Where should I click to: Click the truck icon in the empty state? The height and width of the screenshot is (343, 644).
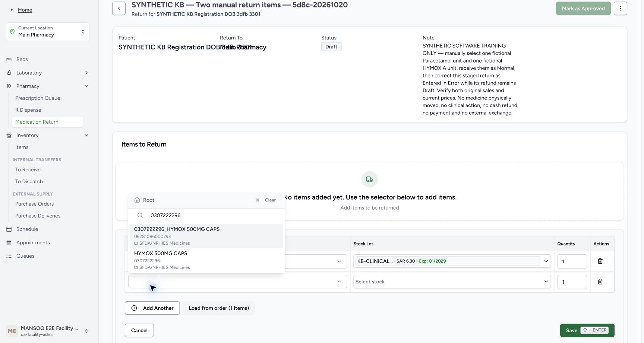370,180
